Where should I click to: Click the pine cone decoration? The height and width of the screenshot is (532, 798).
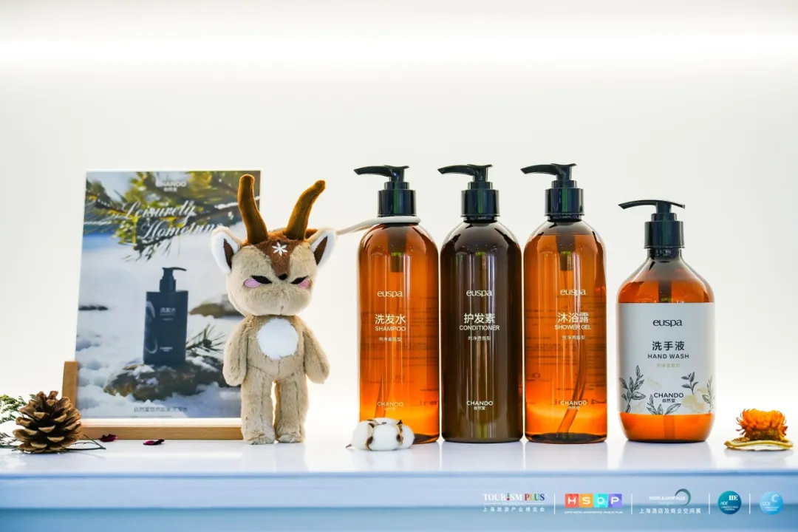click(48, 421)
